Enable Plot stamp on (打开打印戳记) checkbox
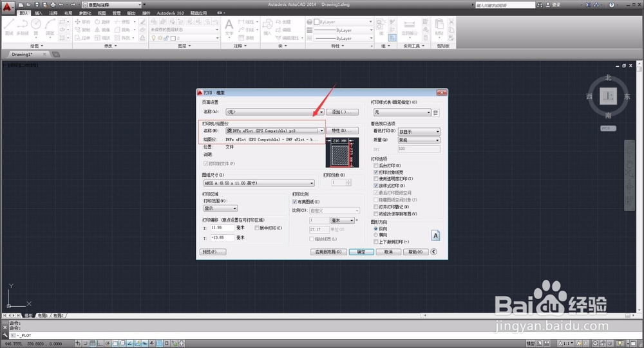 [x=376, y=207]
